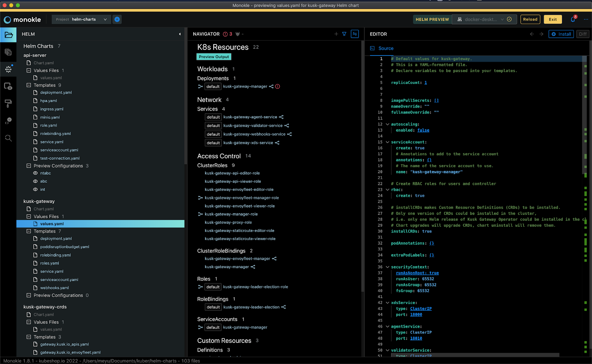
Task: Click the Navigator pane vertical scrollbar
Action: point(363,166)
